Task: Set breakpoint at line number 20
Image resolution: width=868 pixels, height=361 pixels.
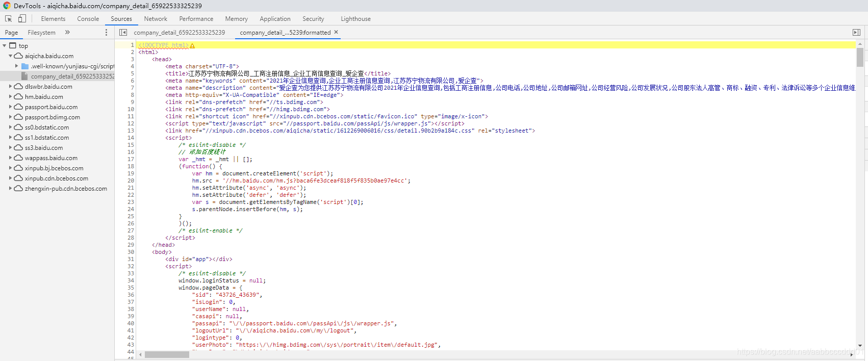Action: [x=131, y=181]
